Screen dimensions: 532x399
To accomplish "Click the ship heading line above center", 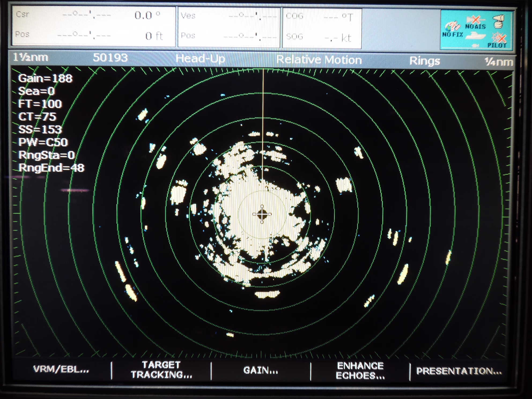I will coord(263,124).
